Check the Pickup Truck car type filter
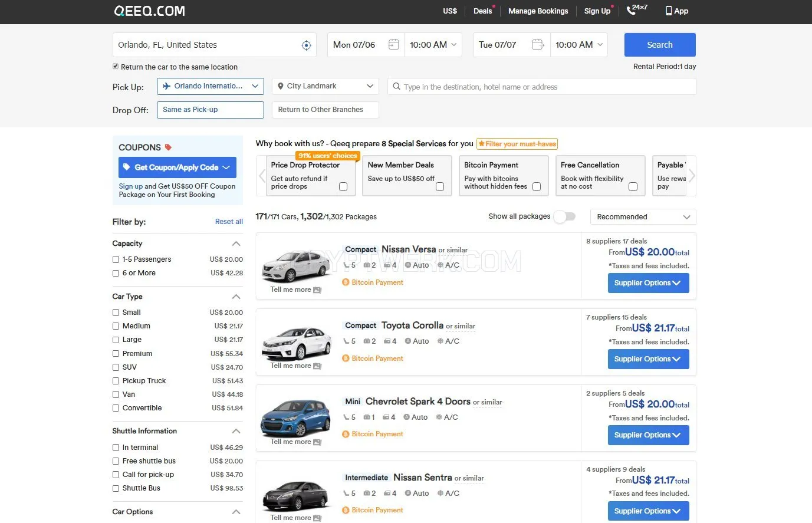 [116, 381]
